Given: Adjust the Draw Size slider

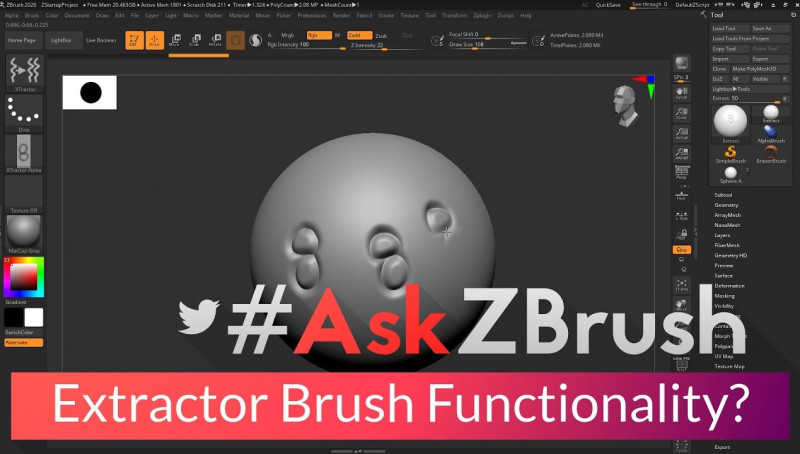Looking at the screenshot, I should tap(488, 45).
